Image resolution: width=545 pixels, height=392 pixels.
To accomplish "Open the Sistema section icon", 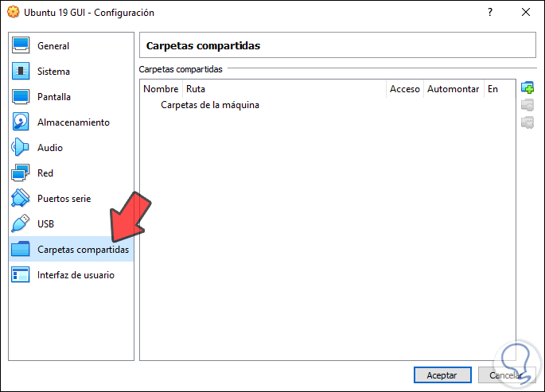I will point(21,72).
